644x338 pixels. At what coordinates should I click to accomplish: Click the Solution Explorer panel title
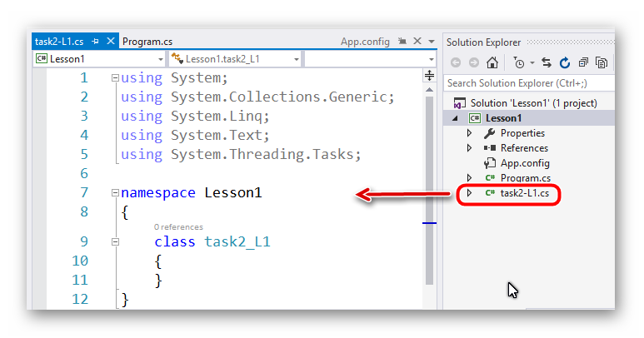tap(483, 42)
